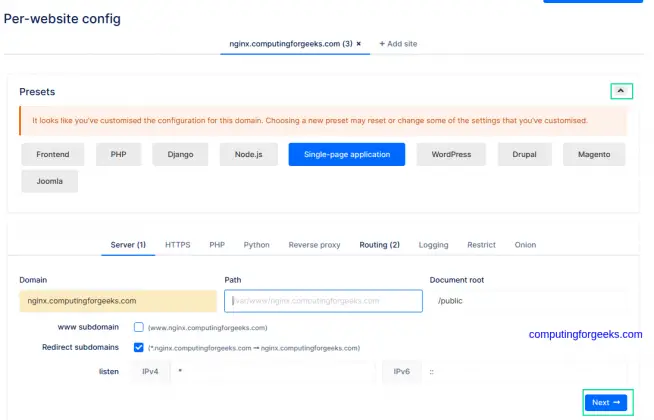Close the nginx.computingforgeeks.com site tab

pyautogui.click(x=358, y=45)
